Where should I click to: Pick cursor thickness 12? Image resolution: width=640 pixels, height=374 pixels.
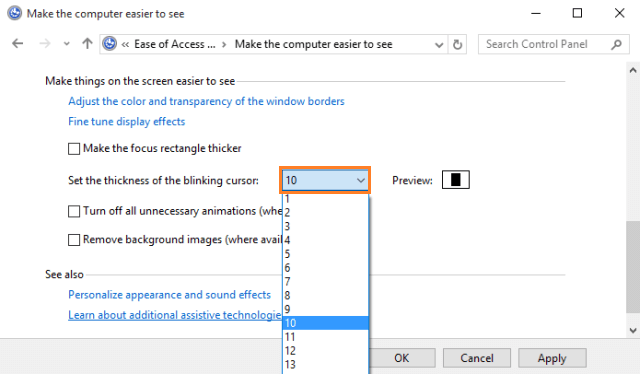[325, 351]
